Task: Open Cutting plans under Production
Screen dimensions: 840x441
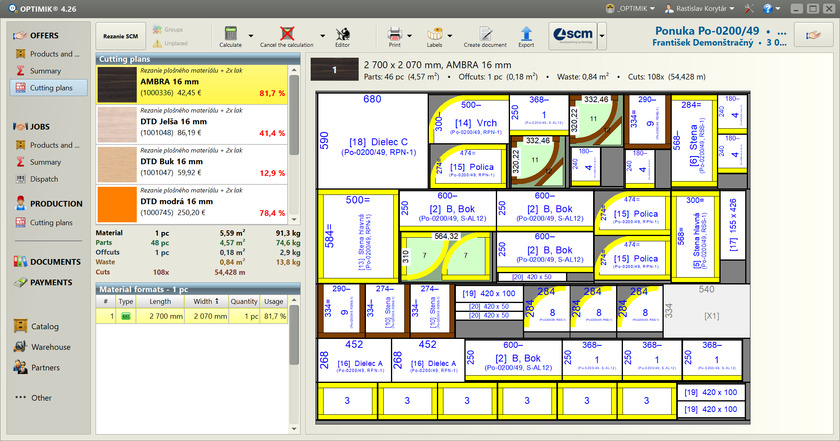Action: point(44,222)
